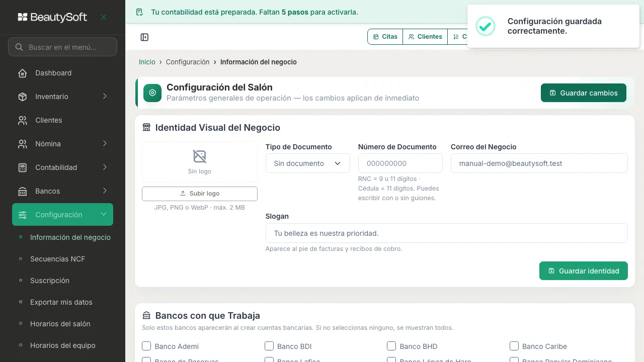Viewport: 644px width, 362px height.
Task: Click Subir logo button
Action: tap(200, 194)
